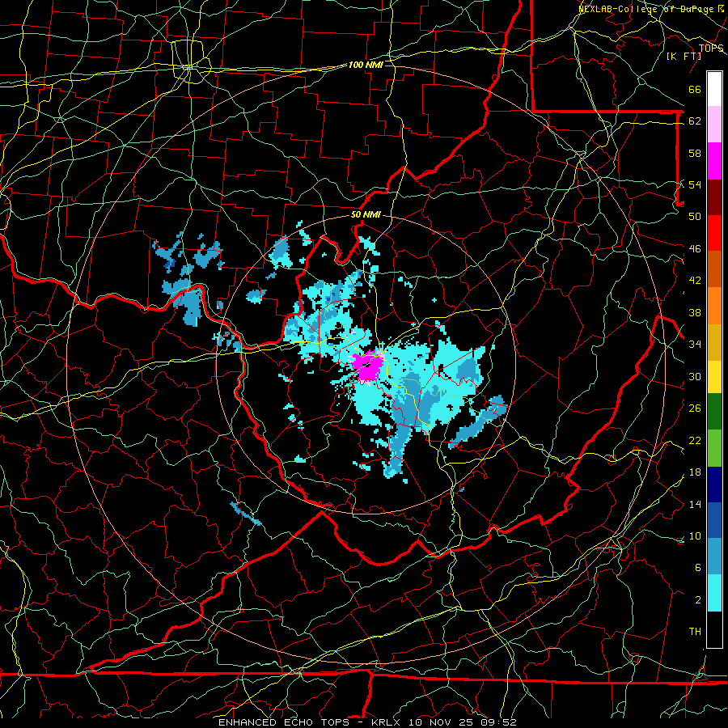Click the 'TOPS' legend heading
Image resolution: width=728 pixels, height=728 pixels.
711,49
